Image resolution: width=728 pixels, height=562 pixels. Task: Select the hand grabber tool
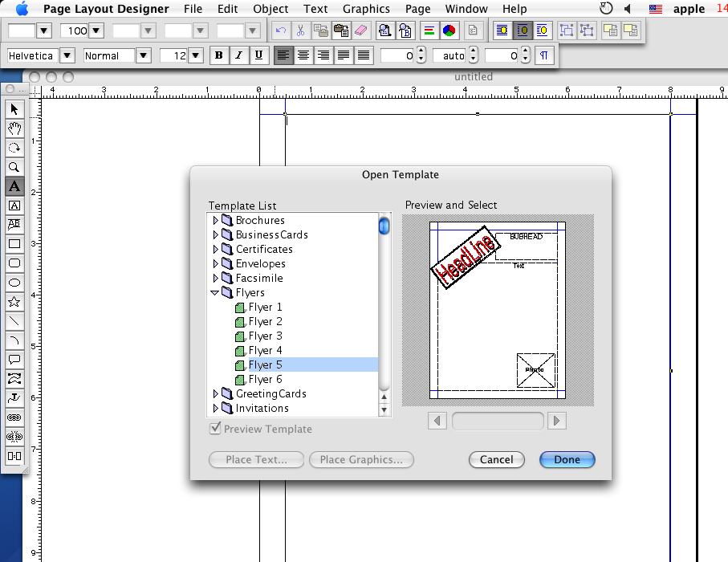[14, 128]
